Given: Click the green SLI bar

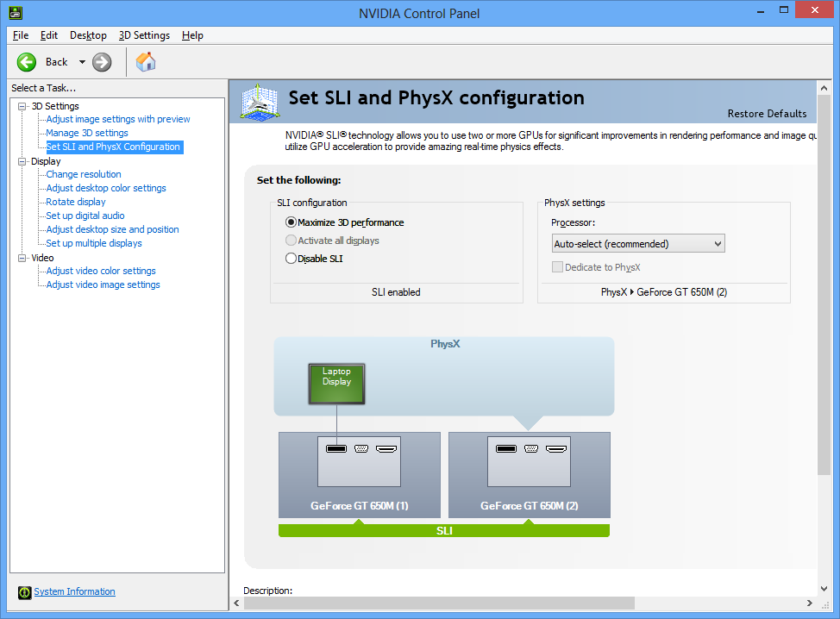Looking at the screenshot, I should 444,531.
